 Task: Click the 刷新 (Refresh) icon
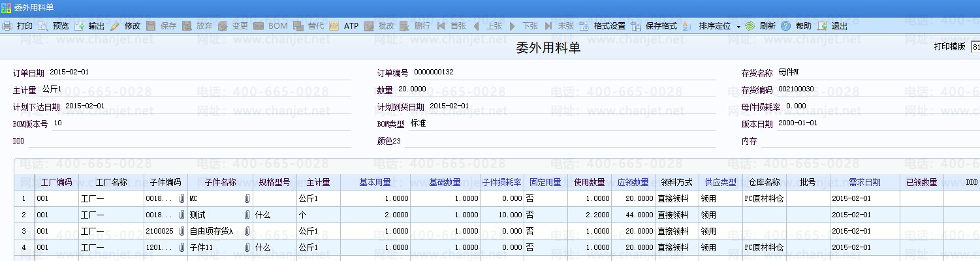pyautogui.click(x=750, y=26)
